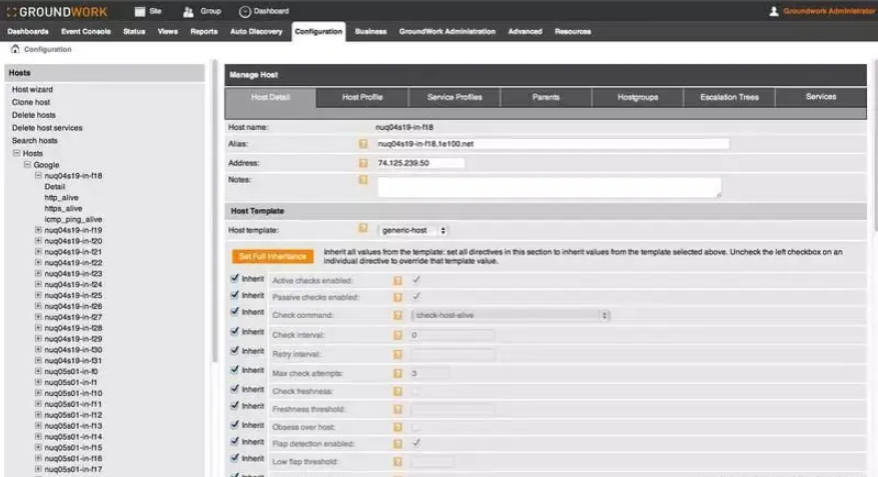Open help icon for Check freshness
This screenshot has height=477, width=878.
pos(398,391)
